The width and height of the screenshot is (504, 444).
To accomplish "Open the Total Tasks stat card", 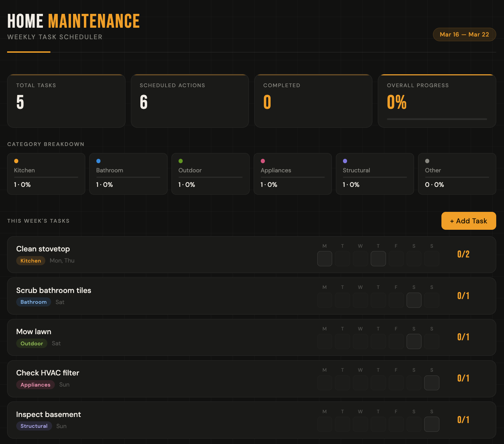I will [66, 101].
